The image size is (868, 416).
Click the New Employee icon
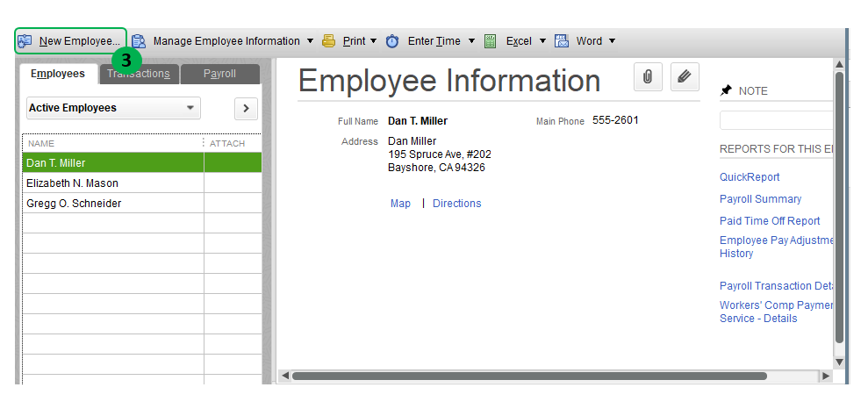tap(25, 41)
